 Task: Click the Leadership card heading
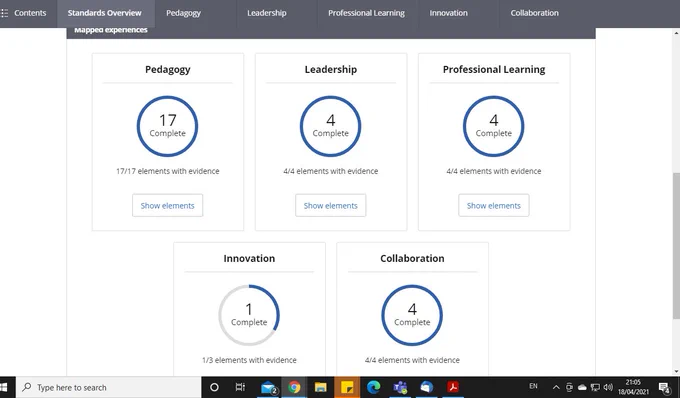click(x=330, y=69)
